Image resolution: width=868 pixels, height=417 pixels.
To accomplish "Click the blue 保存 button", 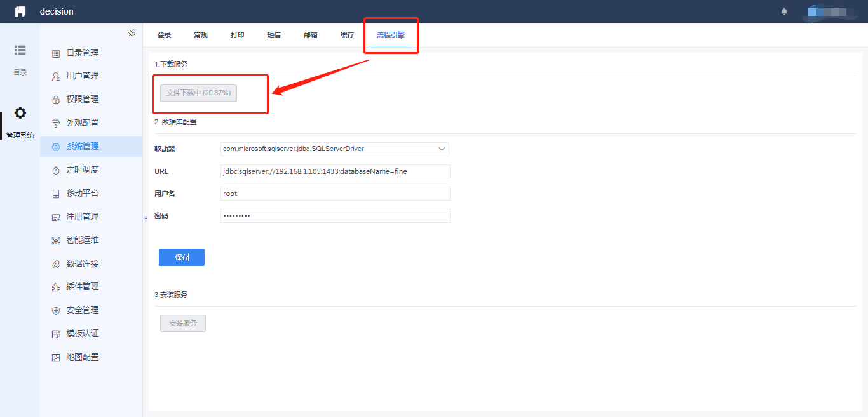I will click(182, 257).
